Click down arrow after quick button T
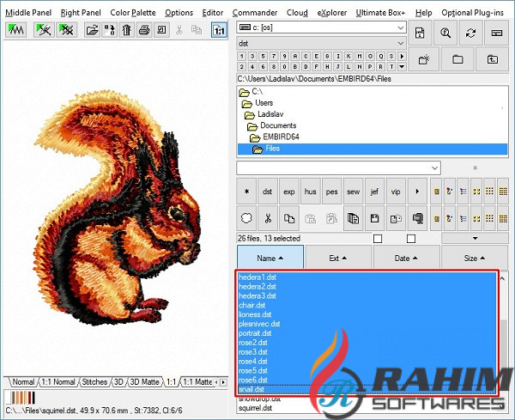Viewport: 515px width, 420px height. point(402,67)
